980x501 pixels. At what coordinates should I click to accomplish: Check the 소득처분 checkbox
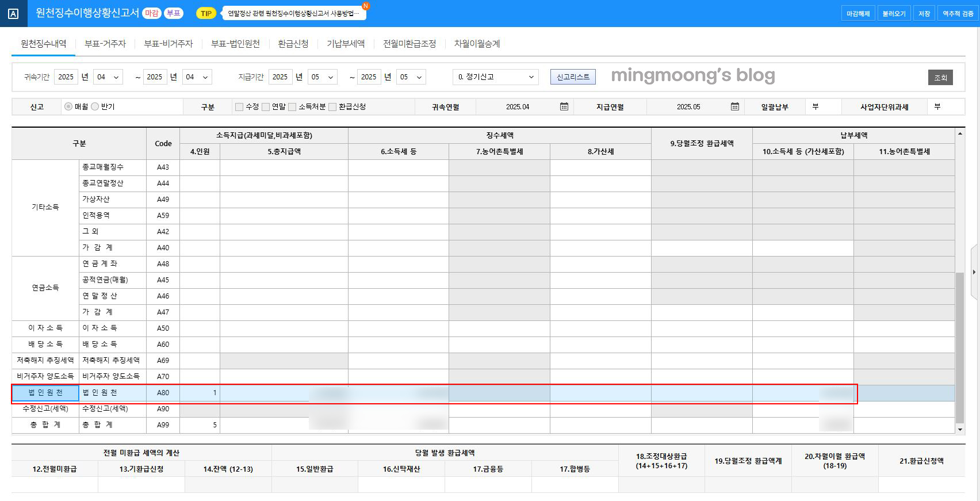point(292,107)
